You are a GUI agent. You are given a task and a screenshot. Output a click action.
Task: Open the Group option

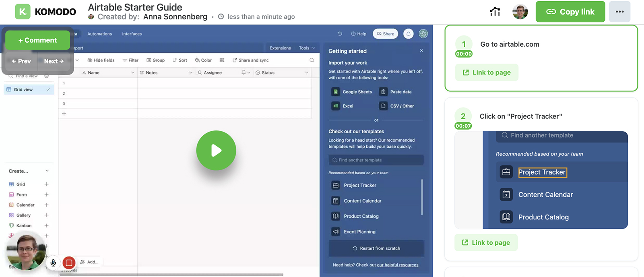(156, 60)
